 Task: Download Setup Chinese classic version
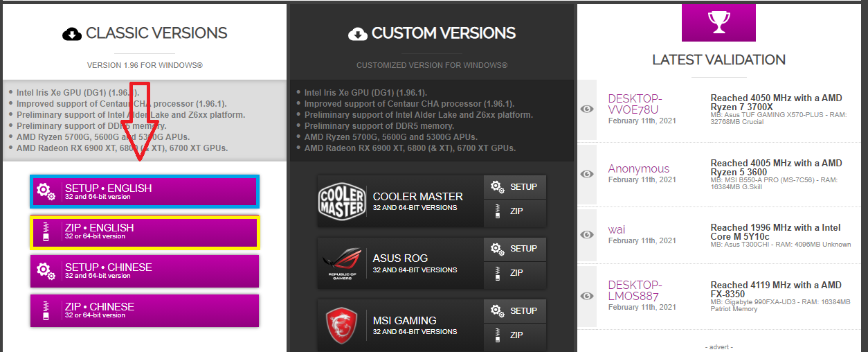point(145,271)
